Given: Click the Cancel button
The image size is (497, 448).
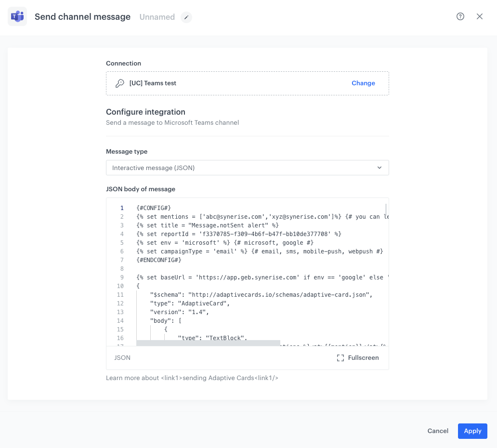Looking at the screenshot, I should coord(437,431).
